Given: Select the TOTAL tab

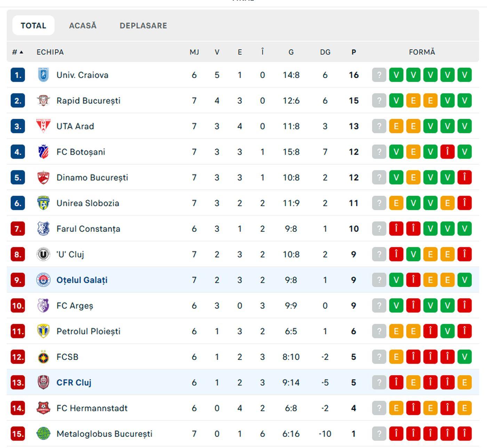Looking at the screenshot, I should coord(33,25).
